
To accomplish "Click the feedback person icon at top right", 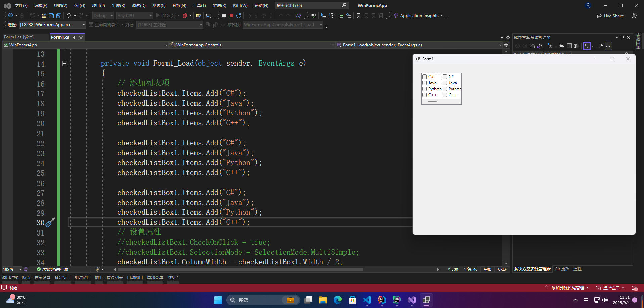I will pos(635,16).
